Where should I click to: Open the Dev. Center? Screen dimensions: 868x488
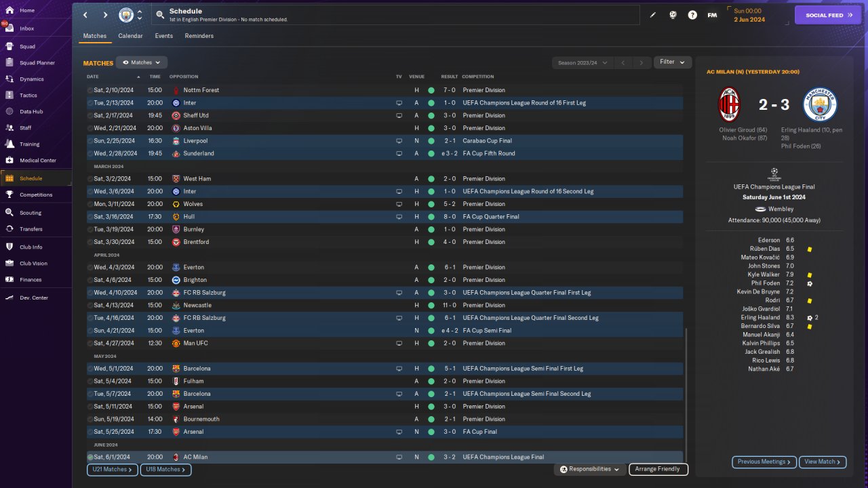[x=35, y=298]
